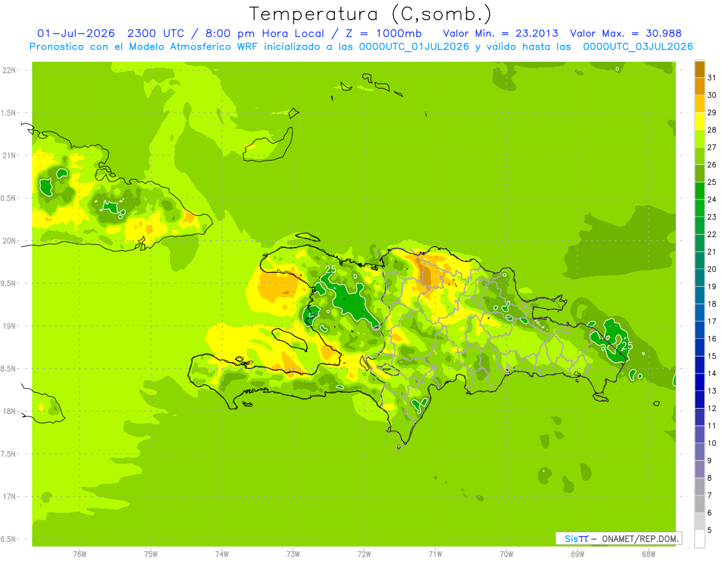Pick the orange swatch between 30 and 31
Image resolution: width=728 pixels, height=562 pixels.
[699, 87]
